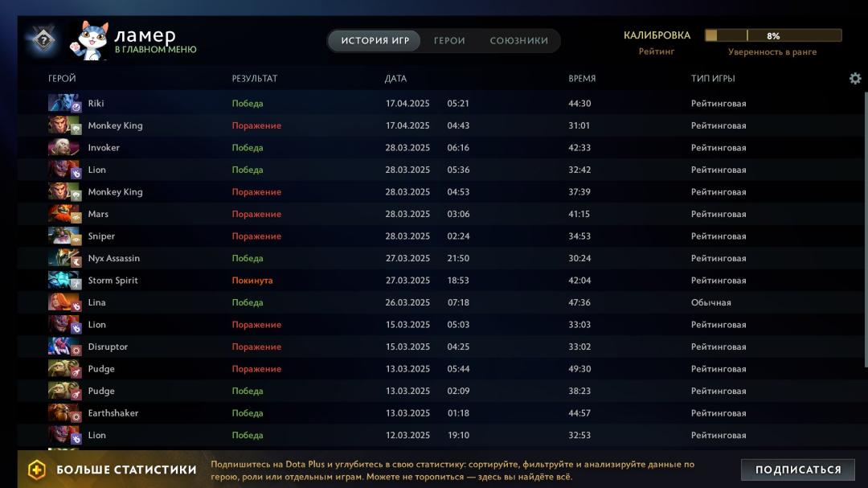Click Lion portrait in 12.03.2025 19:10 match
The height and width of the screenshot is (488, 868).
click(65, 436)
